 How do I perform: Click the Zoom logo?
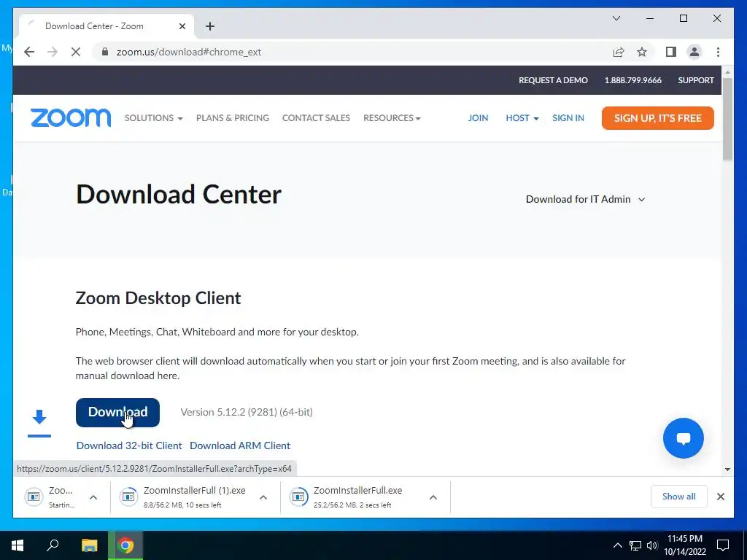71,118
